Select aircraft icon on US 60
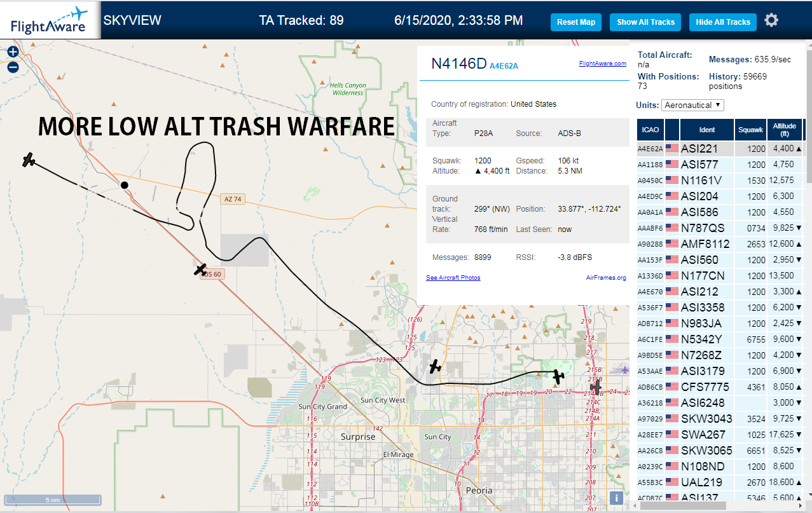812x513 pixels. (x=200, y=270)
